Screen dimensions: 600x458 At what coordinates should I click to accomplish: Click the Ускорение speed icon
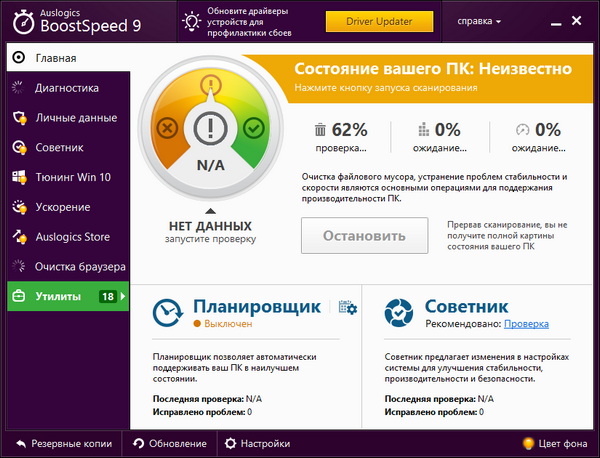click(19, 207)
